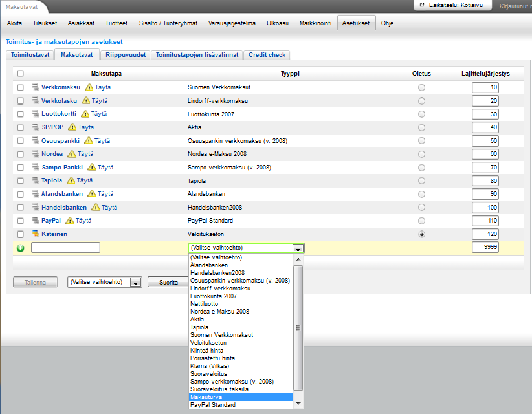Click the Tallenna button
The width and height of the screenshot is (532, 414).
[36, 282]
